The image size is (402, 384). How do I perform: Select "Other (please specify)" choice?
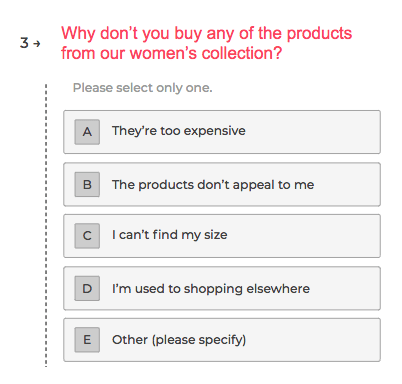[x=179, y=340]
